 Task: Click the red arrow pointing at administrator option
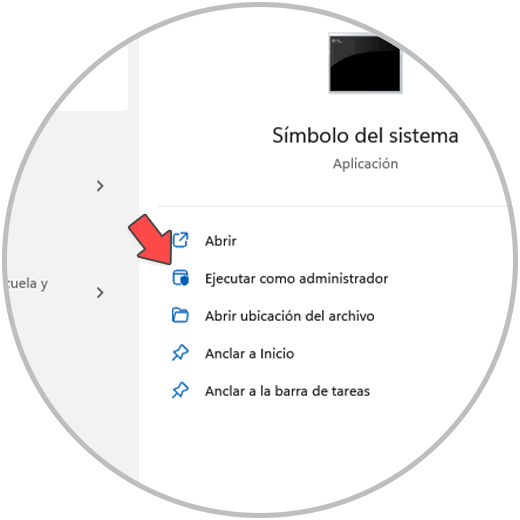pos(152,241)
